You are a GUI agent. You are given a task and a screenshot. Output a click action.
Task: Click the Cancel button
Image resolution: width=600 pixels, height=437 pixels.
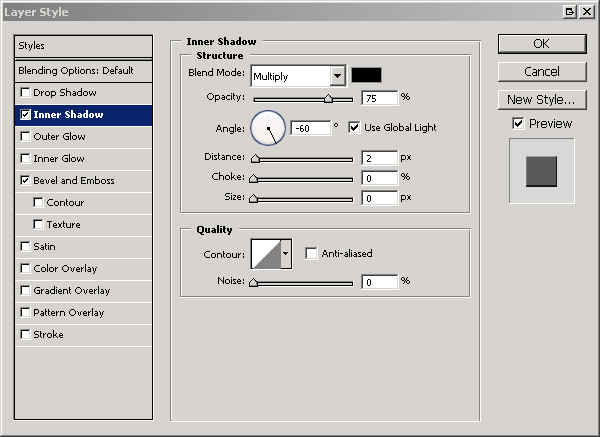(541, 72)
